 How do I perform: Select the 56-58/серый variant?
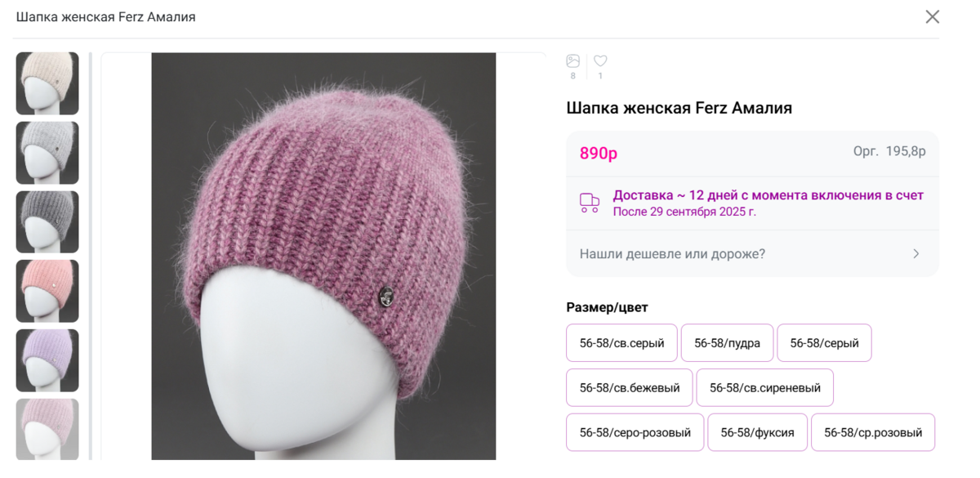tap(824, 343)
